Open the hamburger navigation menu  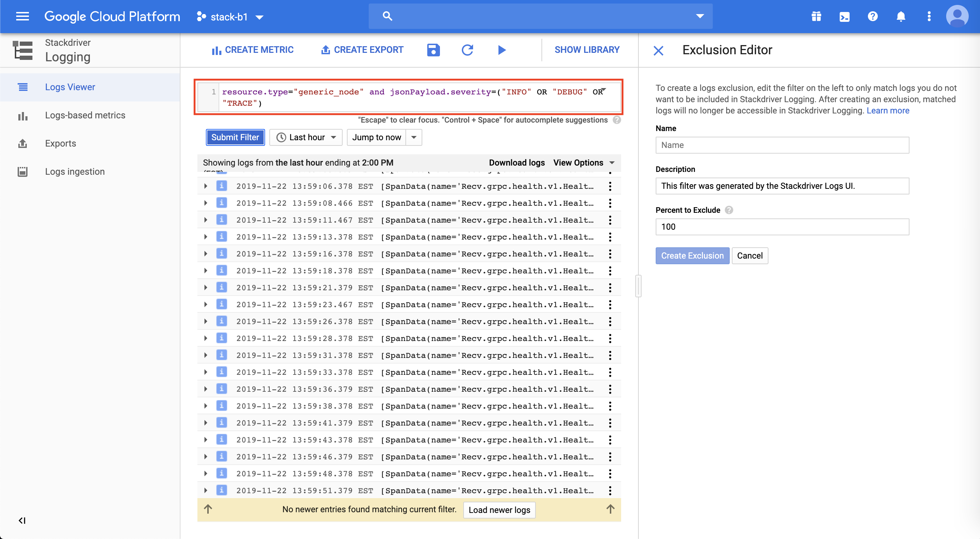pyautogui.click(x=23, y=16)
